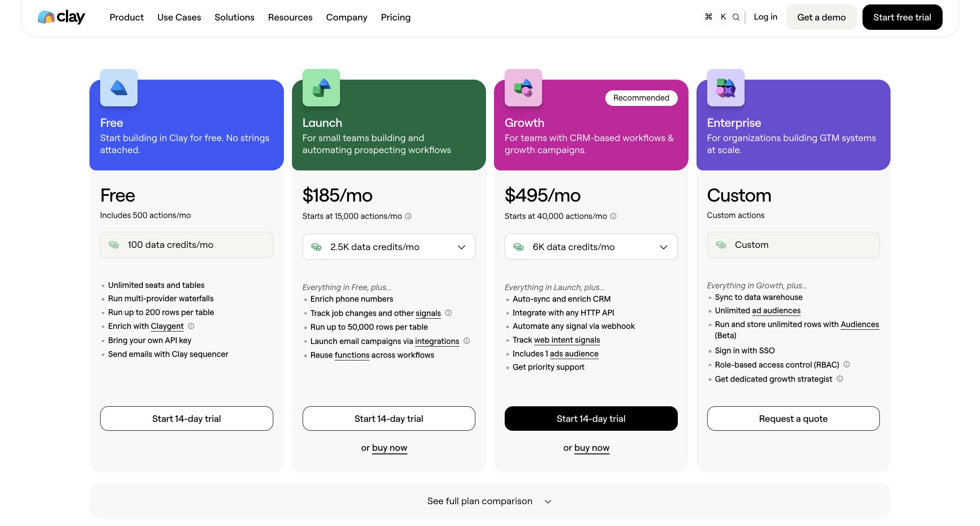Click the $185/mo price text
The image size is (980, 526).
(337, 195)
